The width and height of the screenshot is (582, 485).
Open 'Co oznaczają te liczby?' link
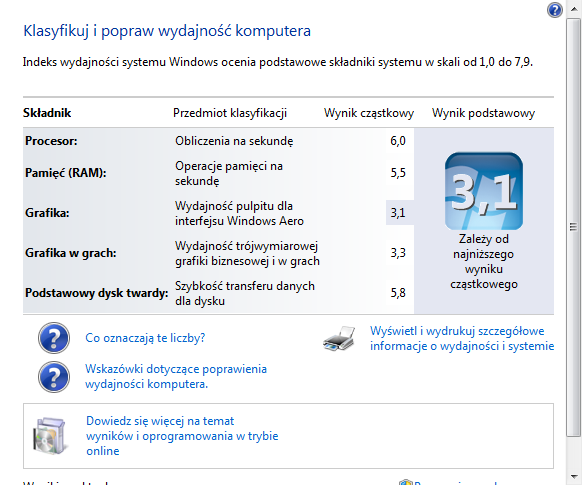[x=145, y=338]
